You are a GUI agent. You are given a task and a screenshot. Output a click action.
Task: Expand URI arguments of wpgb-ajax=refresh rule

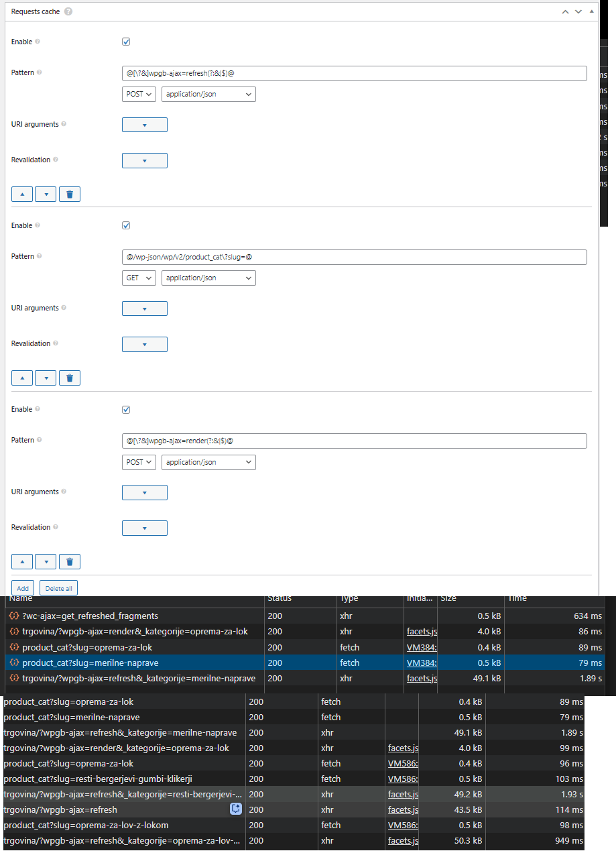click(x=145, y=125)
